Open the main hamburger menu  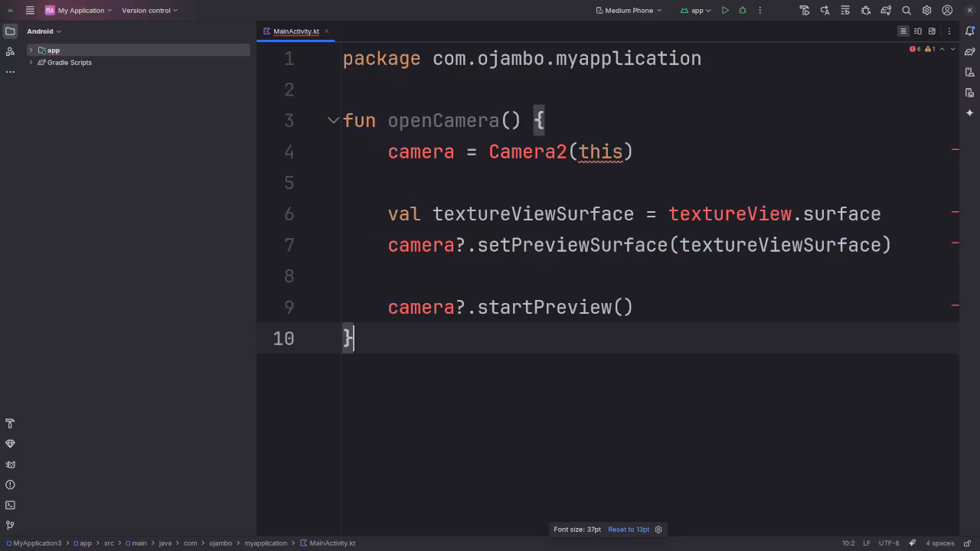coord(30,10)
